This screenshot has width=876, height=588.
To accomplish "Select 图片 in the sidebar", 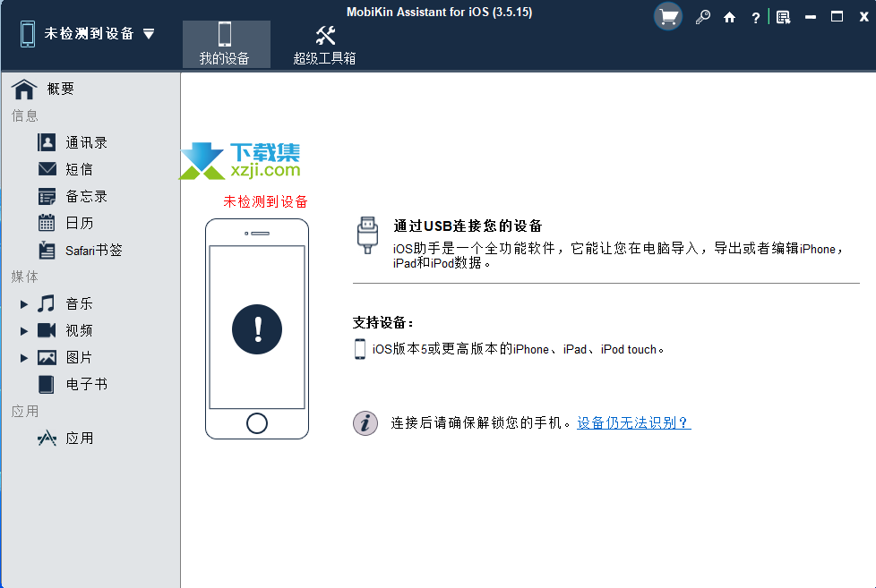I will [x=78, y=357].
